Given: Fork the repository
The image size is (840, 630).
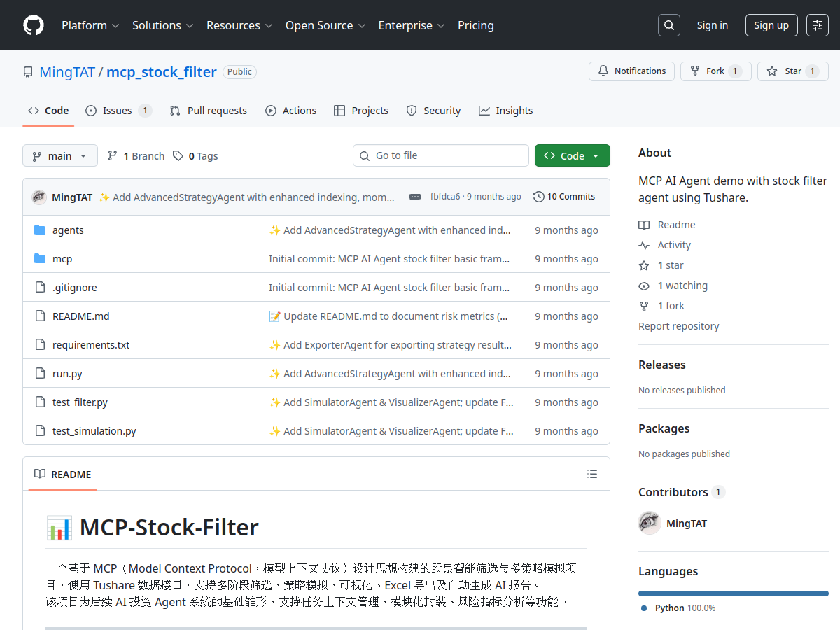Looking at the screenshot, I should (715, 71).
